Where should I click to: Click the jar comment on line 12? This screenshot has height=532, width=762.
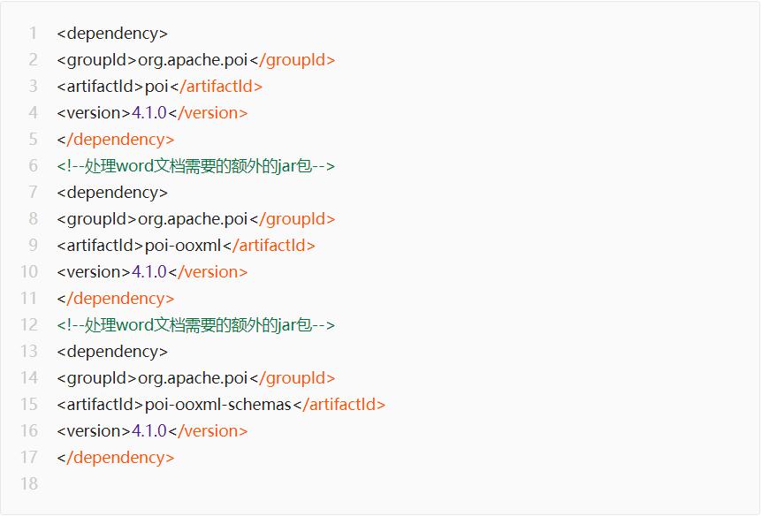point(196,325)
